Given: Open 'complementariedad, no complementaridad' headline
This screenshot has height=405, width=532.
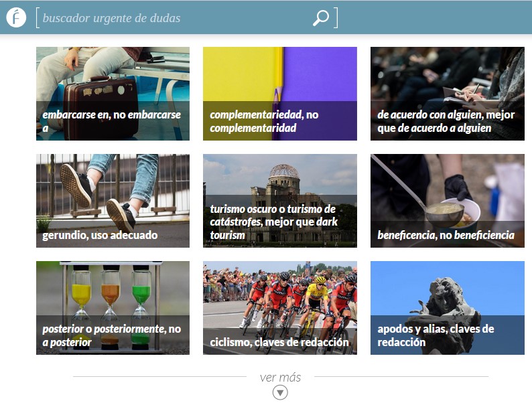Looking at the screenshot, I should [x=264, y=121].
